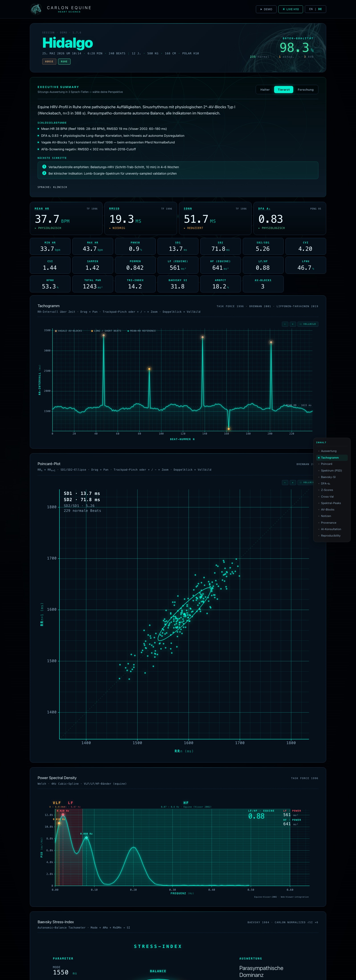The width and height of the screenshot is (356, 980).
Task: Click the 0.020 Hz peak marker in PSD
Action: coord(63,815)
